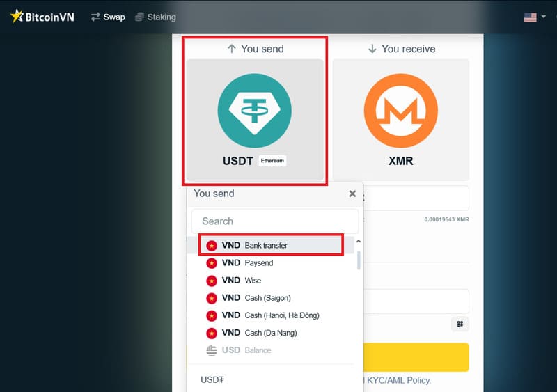This screenshot has height=392, width=557.
Task: Open the Swap tab
Action: click(x=108, y=17)
